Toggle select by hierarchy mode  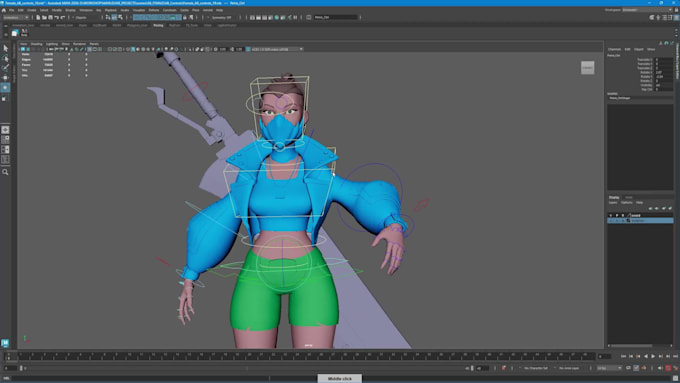[108, 17]
